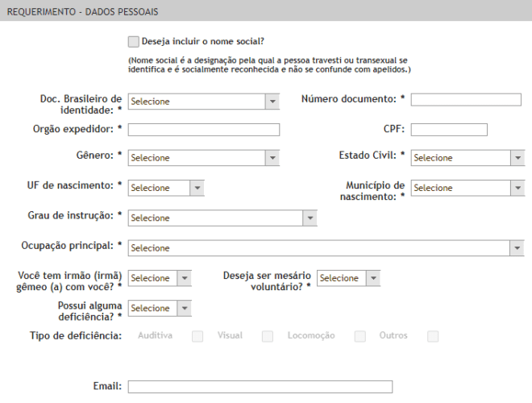Choose an option for twin sibling question

160,278
